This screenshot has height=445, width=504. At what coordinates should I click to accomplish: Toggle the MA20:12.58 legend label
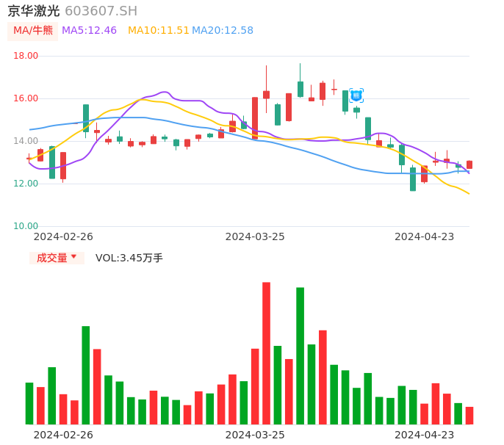click(x=222, y=31)
